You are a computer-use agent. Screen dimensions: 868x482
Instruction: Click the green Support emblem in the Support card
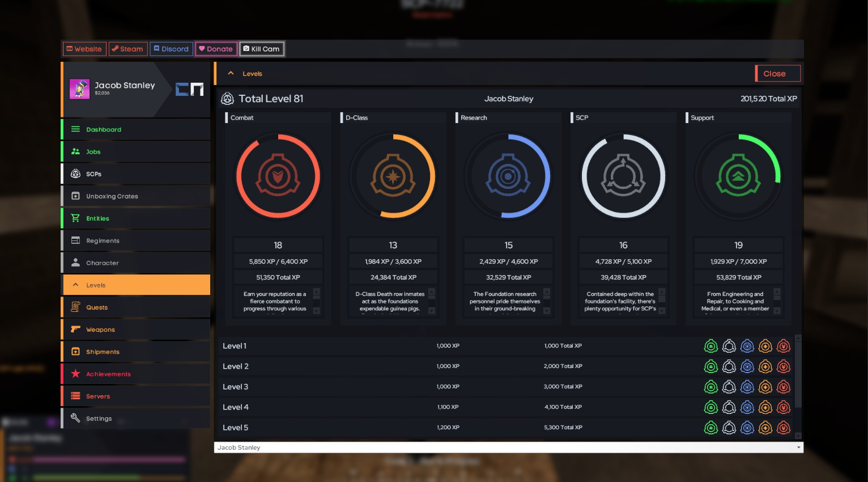point(738,176)
